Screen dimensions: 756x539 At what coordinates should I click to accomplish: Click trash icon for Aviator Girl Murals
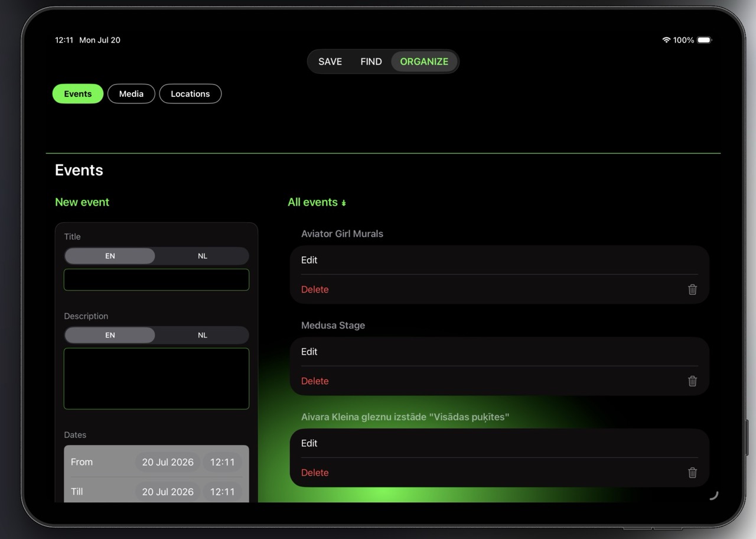pos(692,290)
